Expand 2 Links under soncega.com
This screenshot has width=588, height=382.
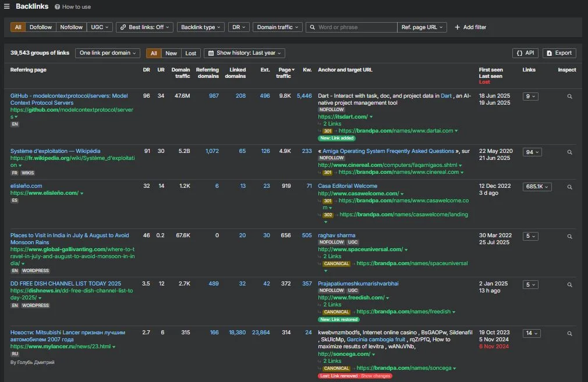coord(332,360)
